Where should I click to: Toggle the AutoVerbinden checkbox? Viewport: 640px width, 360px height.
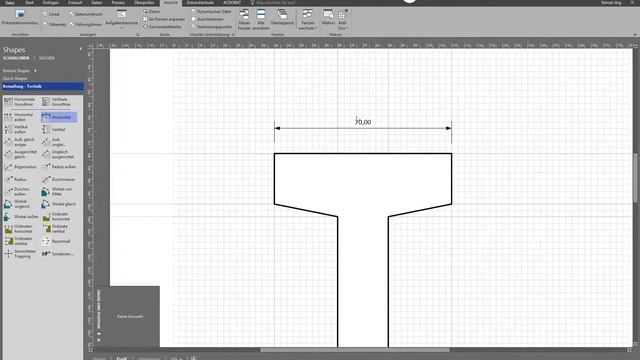(194, 19)
